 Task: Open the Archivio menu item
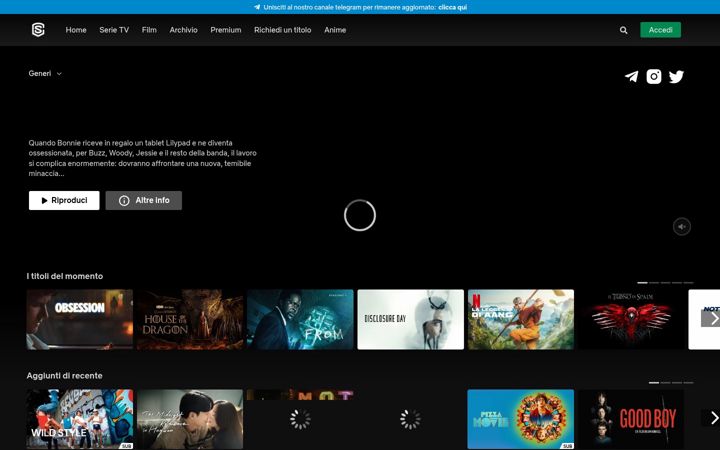point(183,30)
